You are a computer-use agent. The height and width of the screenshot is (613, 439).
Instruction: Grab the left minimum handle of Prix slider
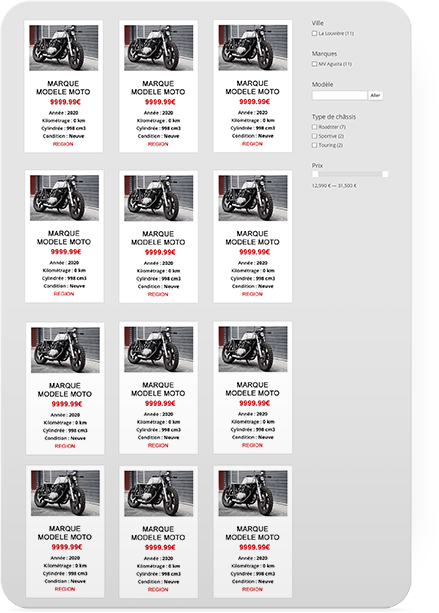(315, 174)
